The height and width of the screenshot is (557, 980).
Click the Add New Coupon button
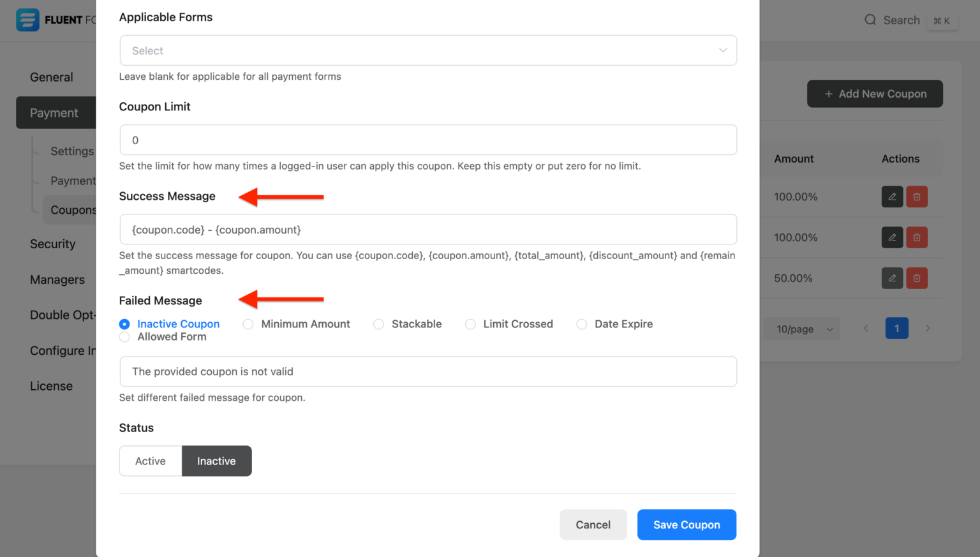(x=875, y=93)
